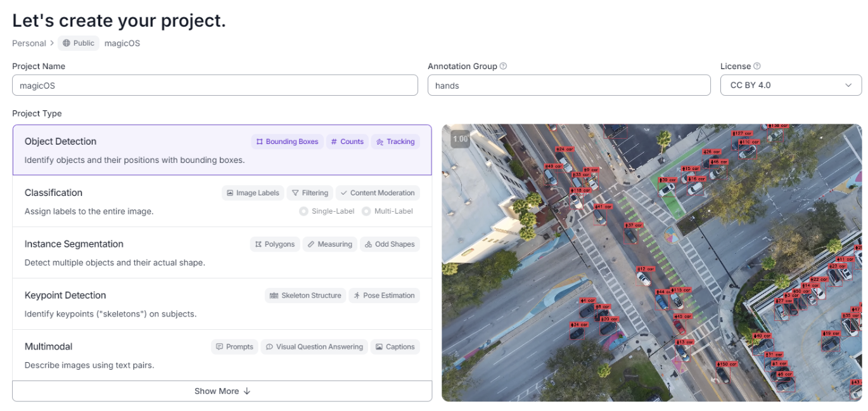Viewport: 868px width, 411px height.
Task: Click the Polygons icon in Instance Segmentation
Action: [275, 244]
